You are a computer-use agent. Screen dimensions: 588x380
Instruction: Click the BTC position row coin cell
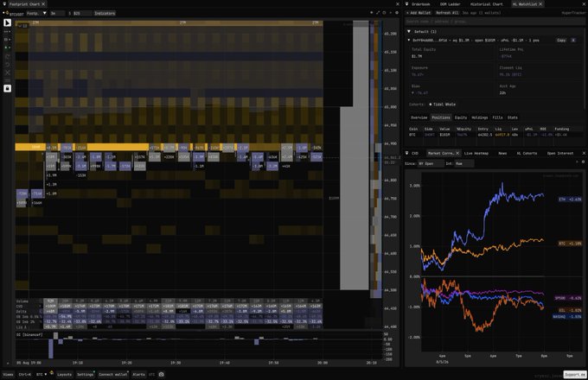412,135
